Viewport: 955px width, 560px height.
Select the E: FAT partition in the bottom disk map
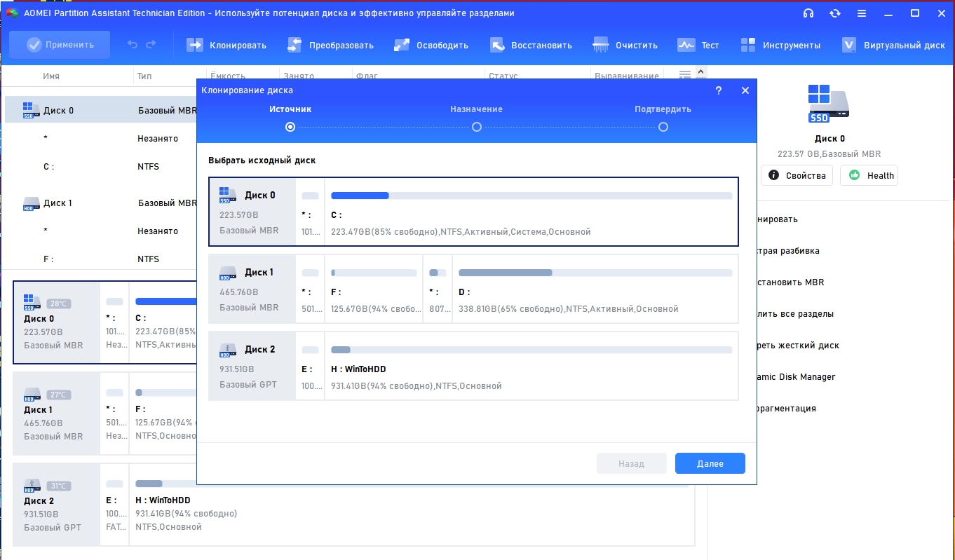(x=115, y=505)
